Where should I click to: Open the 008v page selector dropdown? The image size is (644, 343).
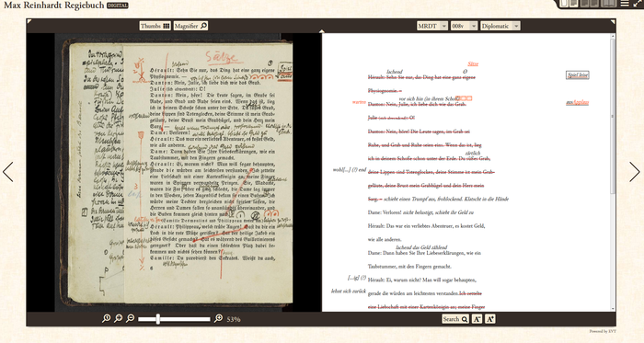click(x=464, y=26)
